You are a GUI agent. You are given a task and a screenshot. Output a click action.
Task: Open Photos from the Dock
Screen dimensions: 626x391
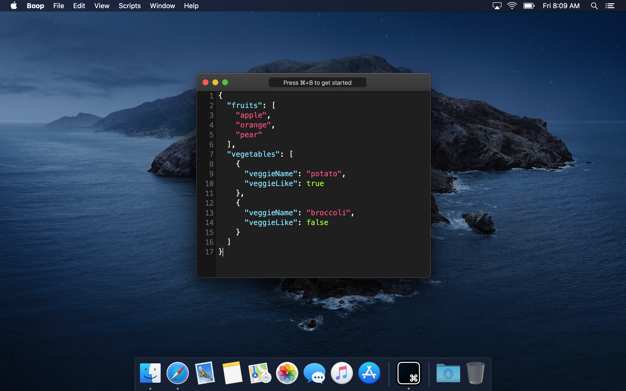click(x=287, y=373)
